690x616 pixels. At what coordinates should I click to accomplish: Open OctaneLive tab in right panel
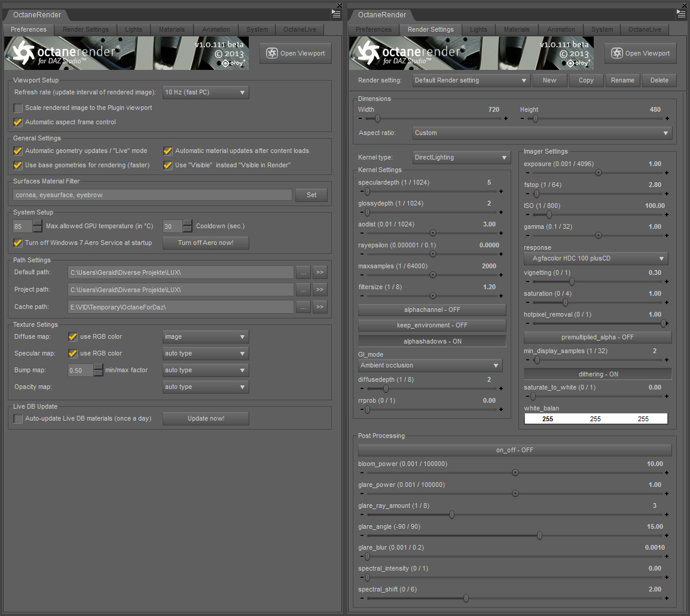[x=645, y=29]
